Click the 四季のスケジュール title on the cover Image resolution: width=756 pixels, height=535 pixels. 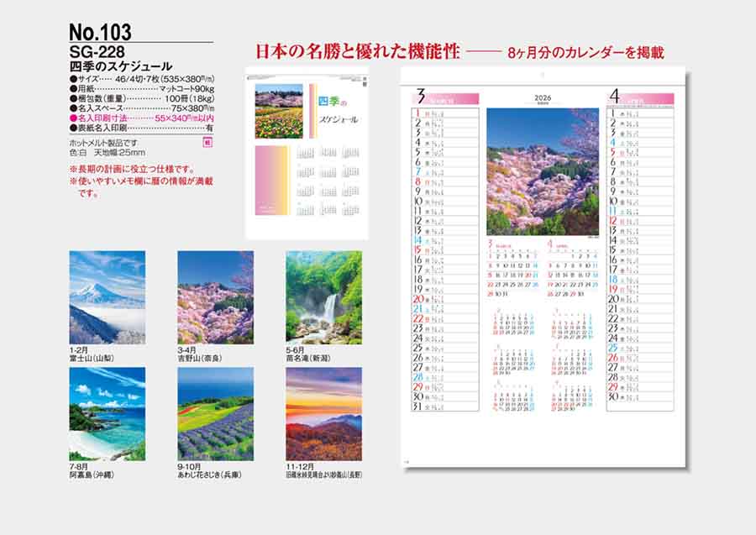(338, 110)
